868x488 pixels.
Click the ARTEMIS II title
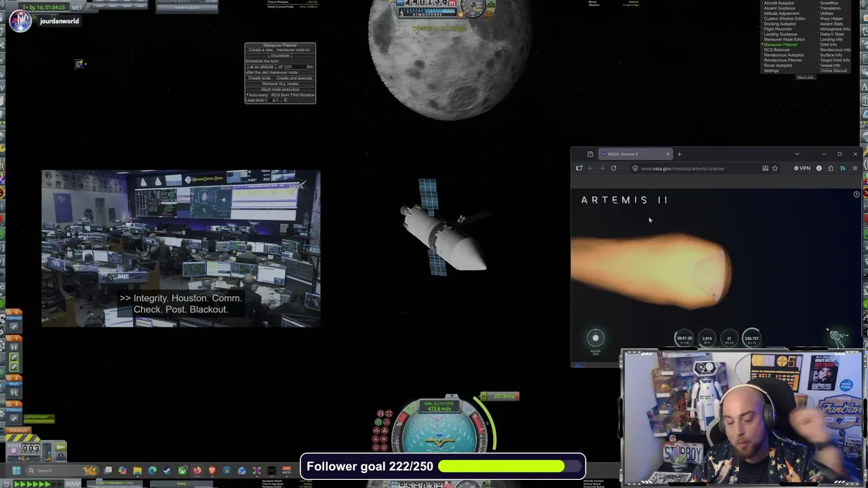click(x=625, y=200)
